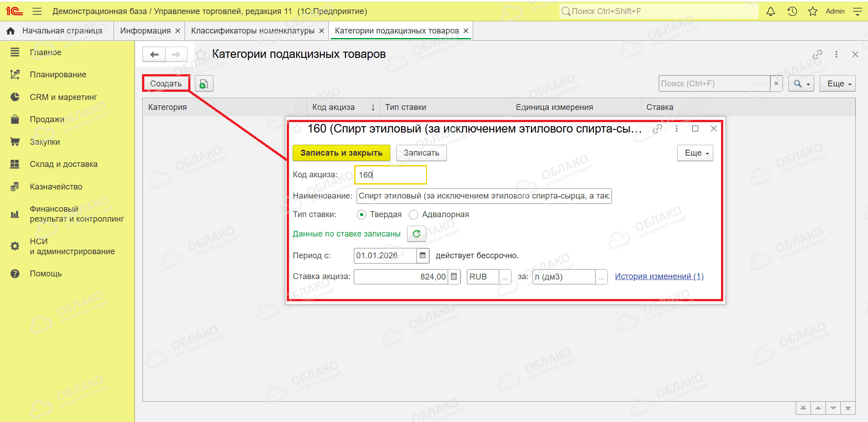Open the history clock icon
The width and height of the screenshot is (868, 422).
[792, 11]
